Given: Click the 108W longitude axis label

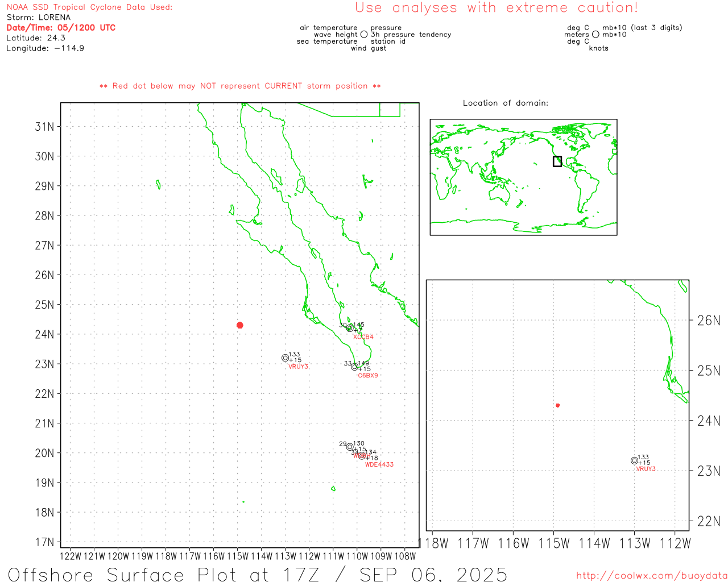Looking at the screenshot, I should (405, 556).
